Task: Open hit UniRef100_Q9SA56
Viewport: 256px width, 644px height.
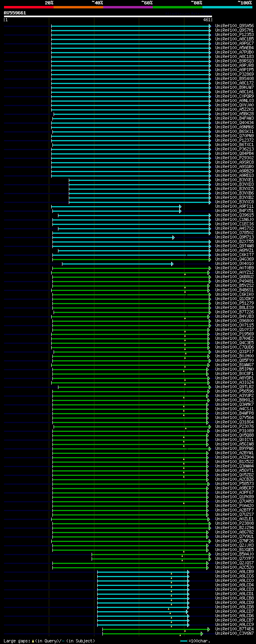Action: click(x=234, y=26)
